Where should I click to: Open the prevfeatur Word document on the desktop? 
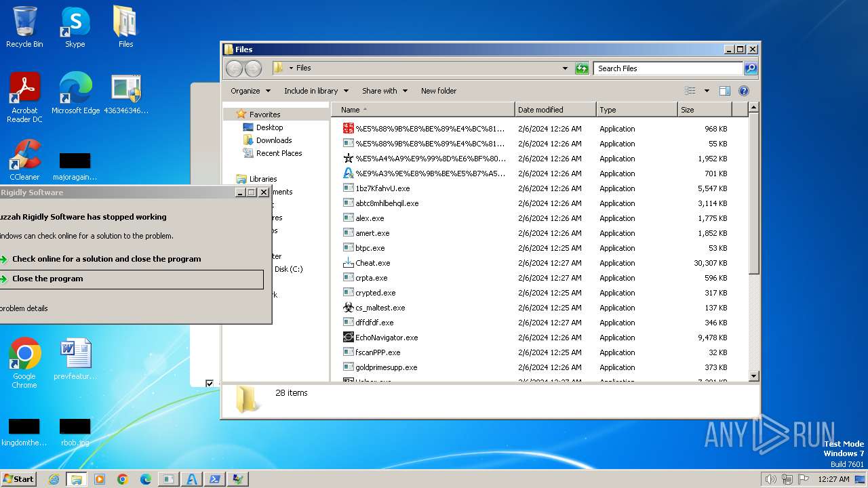(75, 359)
